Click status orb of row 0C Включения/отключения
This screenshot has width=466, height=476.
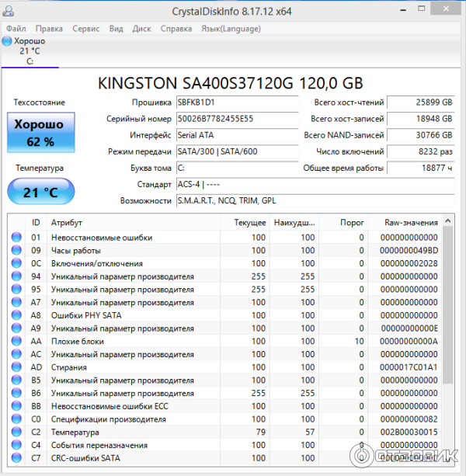(16, 263)
